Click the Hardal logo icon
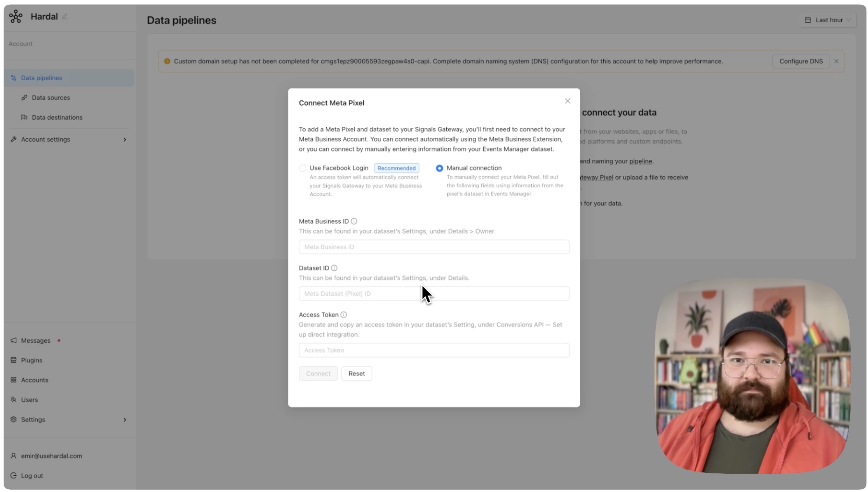Screen dimensions: 868x492 click(x=16, y=16)
